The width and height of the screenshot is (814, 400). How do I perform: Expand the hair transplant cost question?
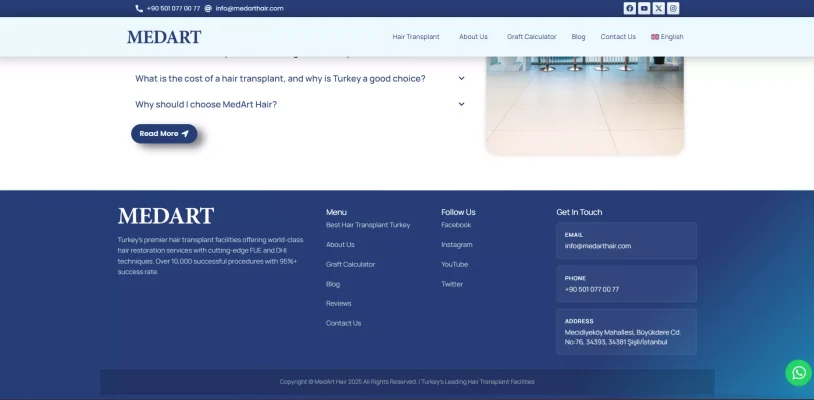(x=300, y=78)
